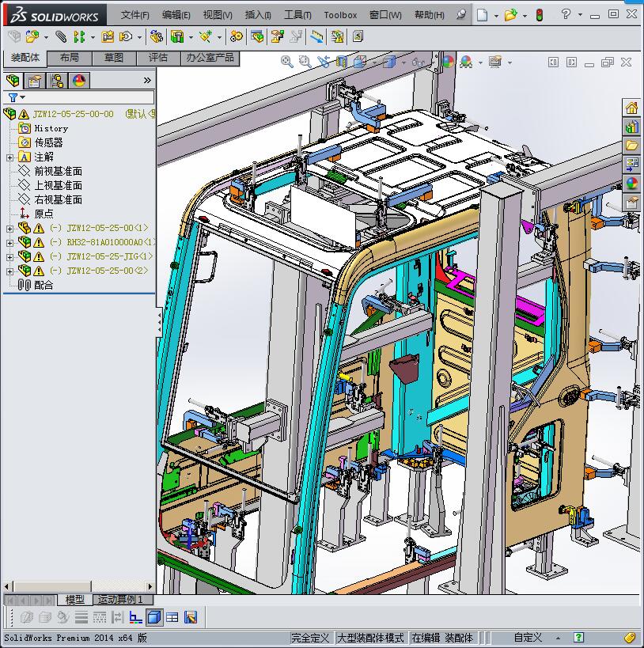Screen dimensions: 644x648
Task: Click the New document icon
Action: click(x=482, y=15)
